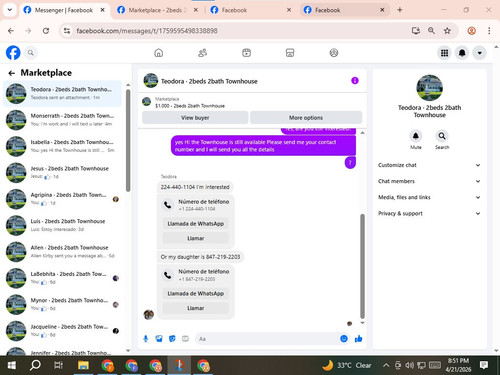Click the site information icon in address bar
This screenshot has width=500, height=375.
(67, 31)
